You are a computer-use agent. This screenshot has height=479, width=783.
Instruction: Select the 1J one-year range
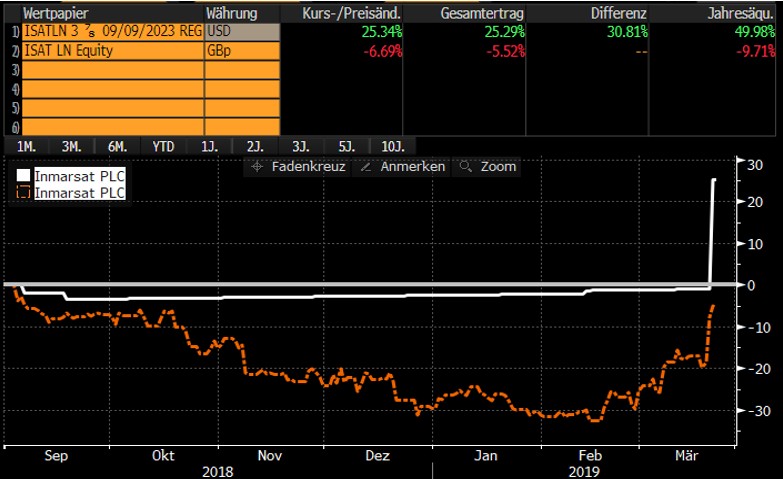point(209,146)
